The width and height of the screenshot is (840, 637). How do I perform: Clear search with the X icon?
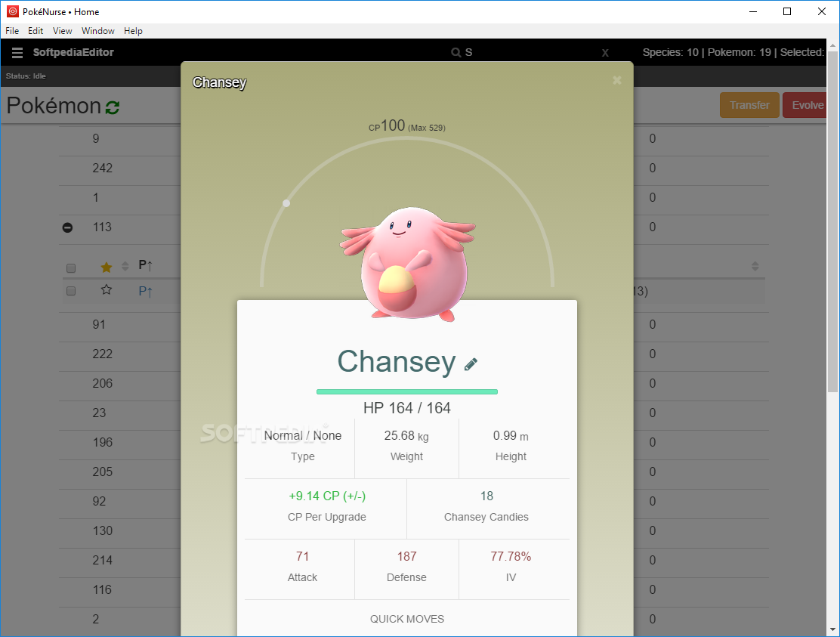[x=605, y=52]
